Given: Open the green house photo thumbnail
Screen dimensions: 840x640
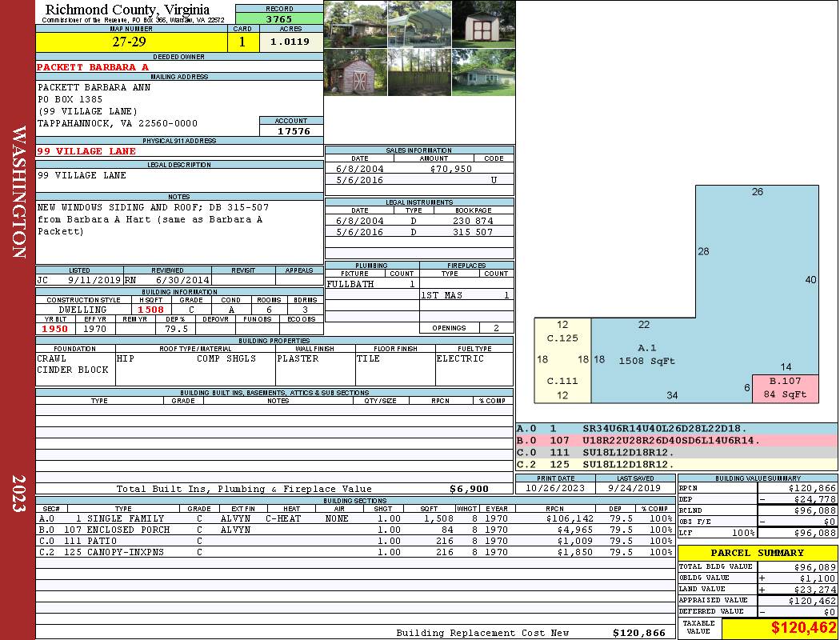Looking at the screenshot, I should point(483,72).
